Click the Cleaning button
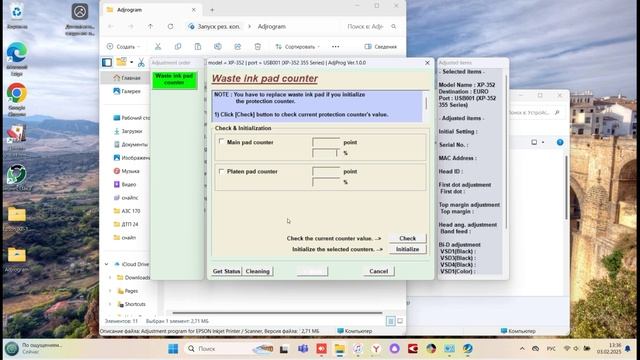 258,271
